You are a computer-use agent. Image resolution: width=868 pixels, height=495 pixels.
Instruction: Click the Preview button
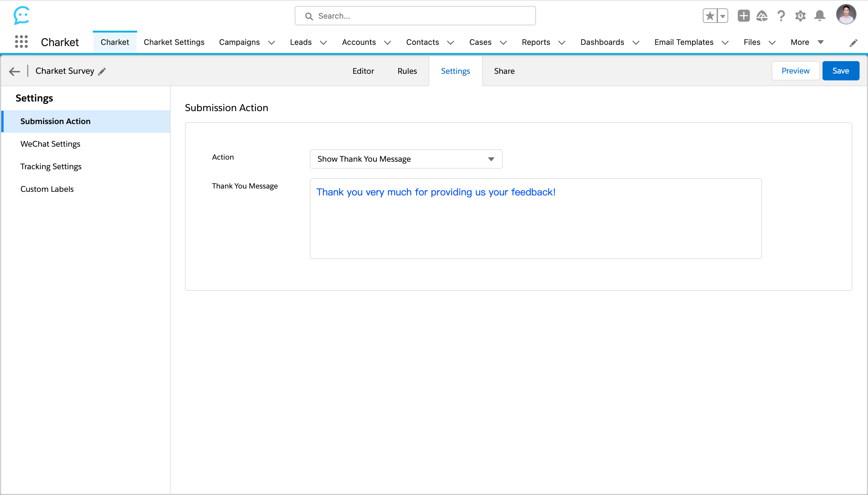[x=795, y=71]
